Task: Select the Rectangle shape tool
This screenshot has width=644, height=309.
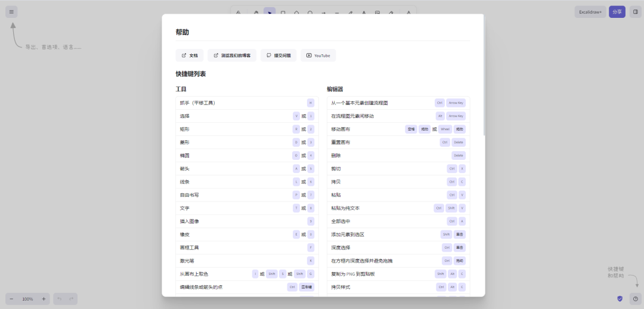Action: tap(283, 12)
